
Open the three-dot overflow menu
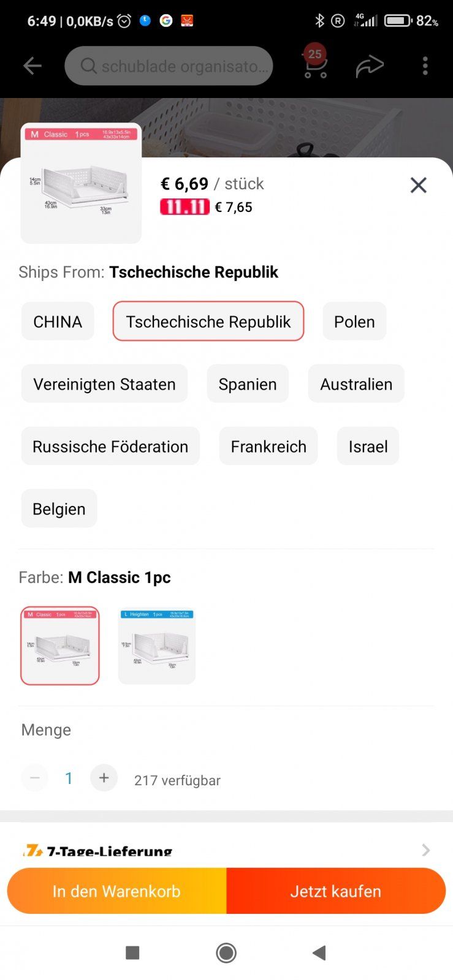point(425,66)
